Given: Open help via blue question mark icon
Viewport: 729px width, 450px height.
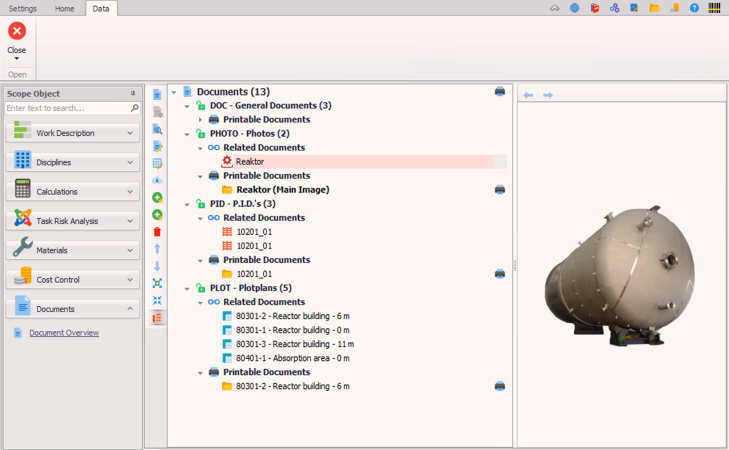Looking at the screenshot, I should click(695, 8).
